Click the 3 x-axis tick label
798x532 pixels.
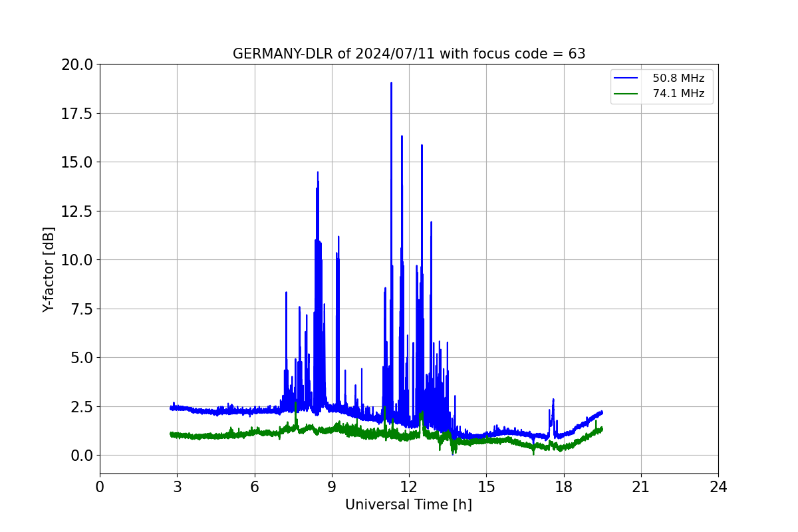click(x=177, y=487)
